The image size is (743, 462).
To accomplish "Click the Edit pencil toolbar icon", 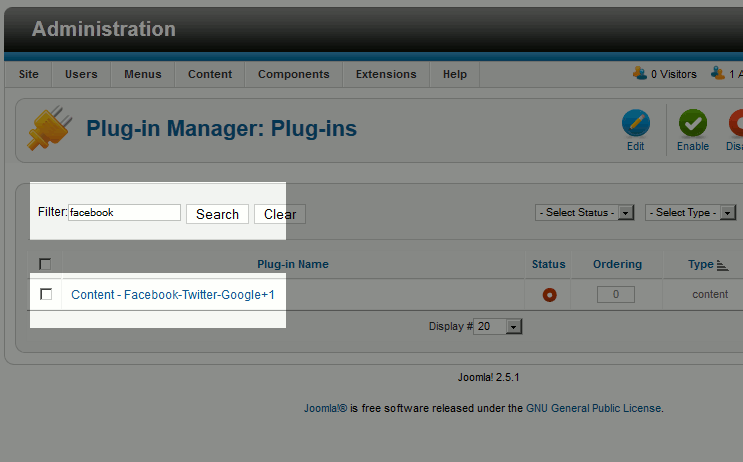I will click(635, 124).
